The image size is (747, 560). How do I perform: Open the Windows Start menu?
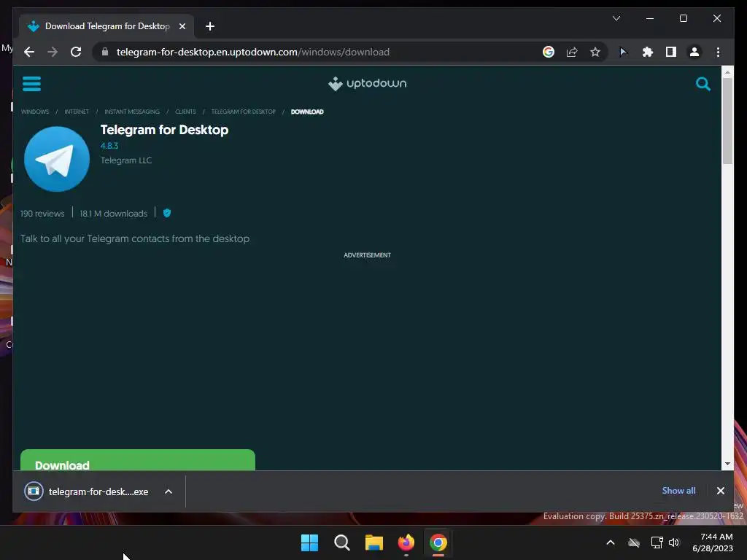[x=309, y=542]
